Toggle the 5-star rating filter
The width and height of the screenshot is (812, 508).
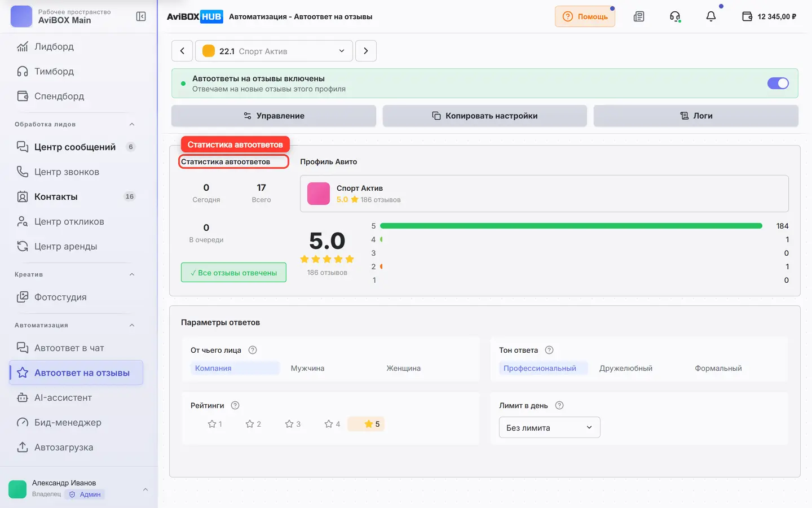click(367, 424)
